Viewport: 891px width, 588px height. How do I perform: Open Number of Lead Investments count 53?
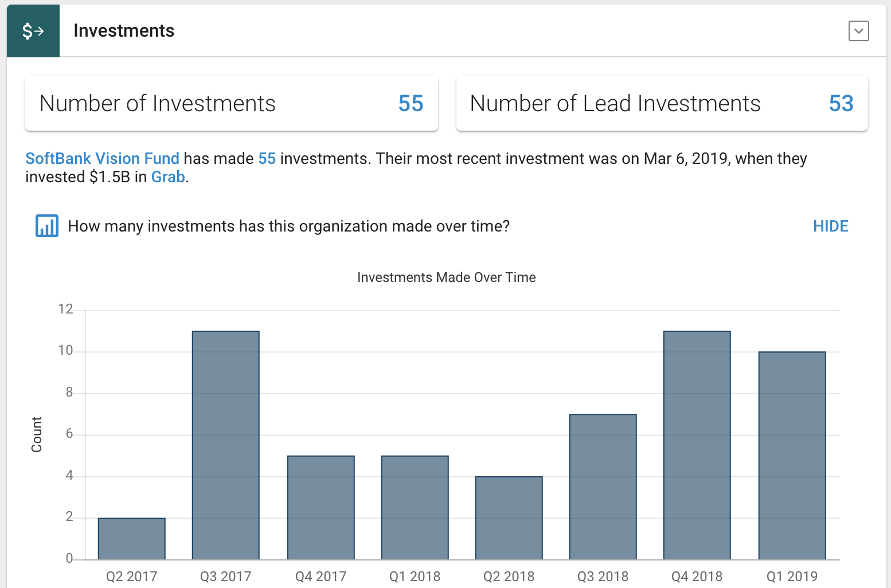pyautogui.click(x=841, y=104)
